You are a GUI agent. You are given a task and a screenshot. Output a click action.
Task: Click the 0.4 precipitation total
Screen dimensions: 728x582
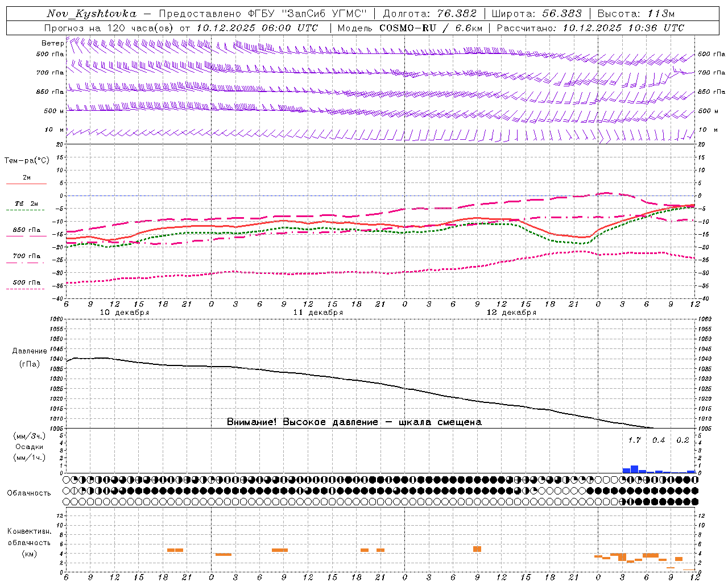[x=659, y=440]
